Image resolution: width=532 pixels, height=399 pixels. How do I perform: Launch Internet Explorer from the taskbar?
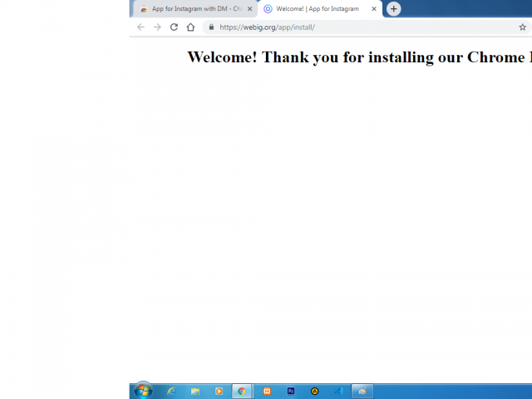pos(171,392)
